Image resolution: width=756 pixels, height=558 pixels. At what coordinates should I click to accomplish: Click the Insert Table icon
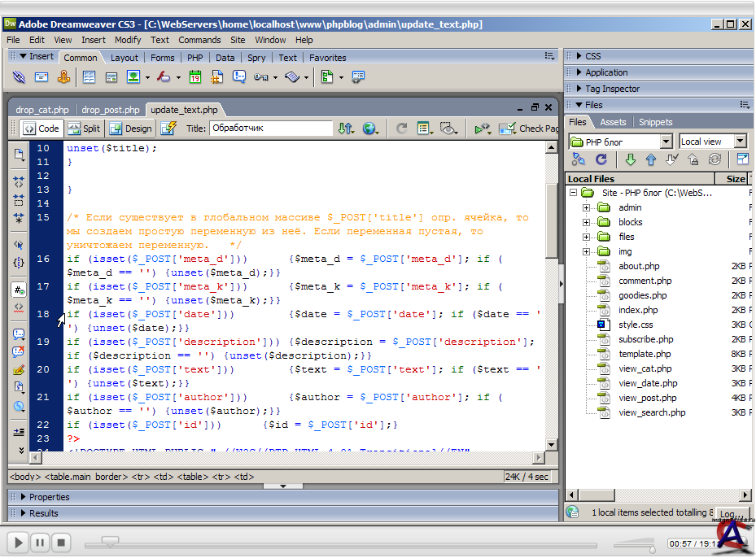(x=89, y=77)
